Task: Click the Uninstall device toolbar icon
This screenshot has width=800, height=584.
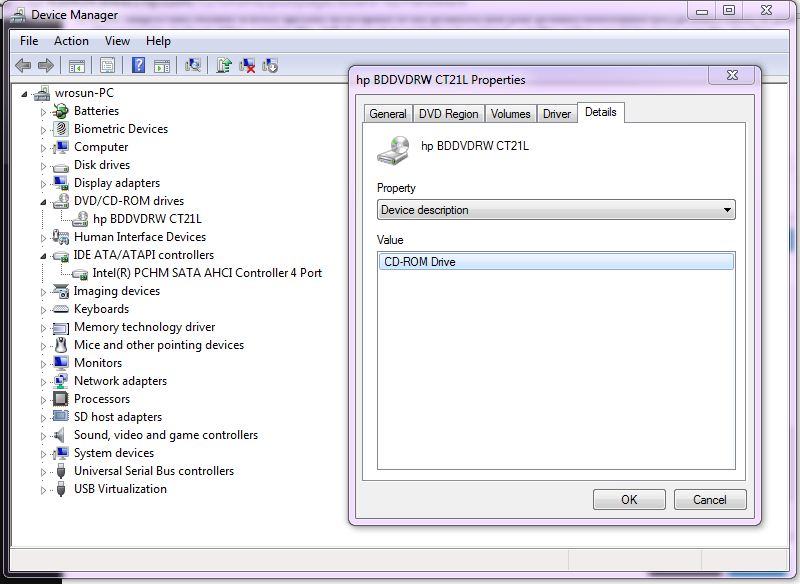Action: click(x=247, y=65)
